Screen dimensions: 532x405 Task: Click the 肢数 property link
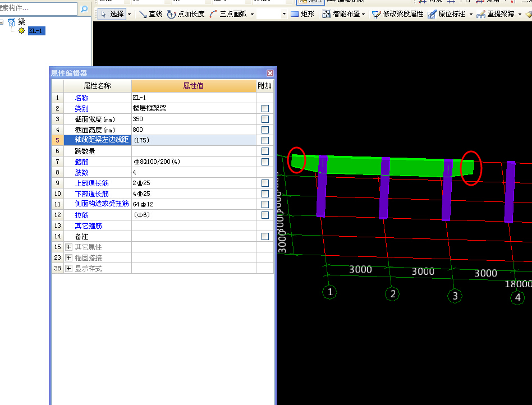coord(81,172)
